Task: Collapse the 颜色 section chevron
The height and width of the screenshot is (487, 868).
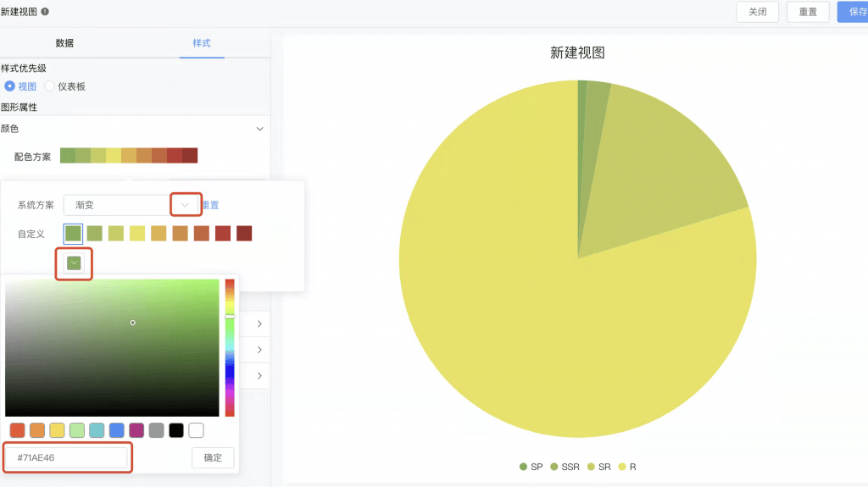Action: click(259, 129)
